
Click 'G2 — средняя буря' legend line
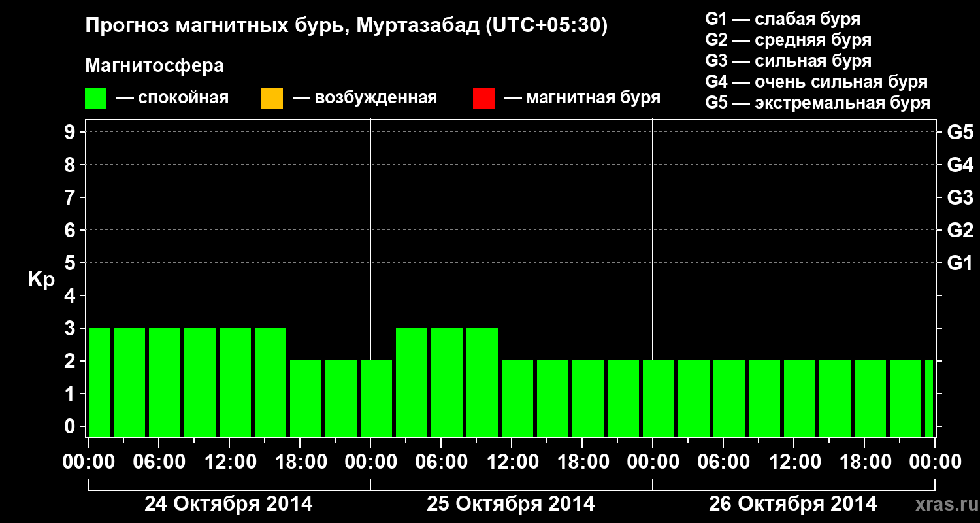[x=789, y=40]
